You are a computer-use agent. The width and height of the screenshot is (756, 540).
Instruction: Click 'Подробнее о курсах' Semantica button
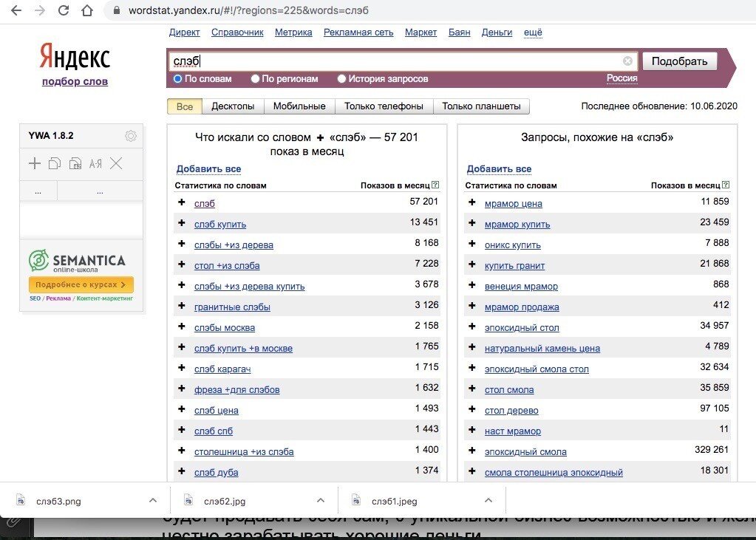(81, 284)
